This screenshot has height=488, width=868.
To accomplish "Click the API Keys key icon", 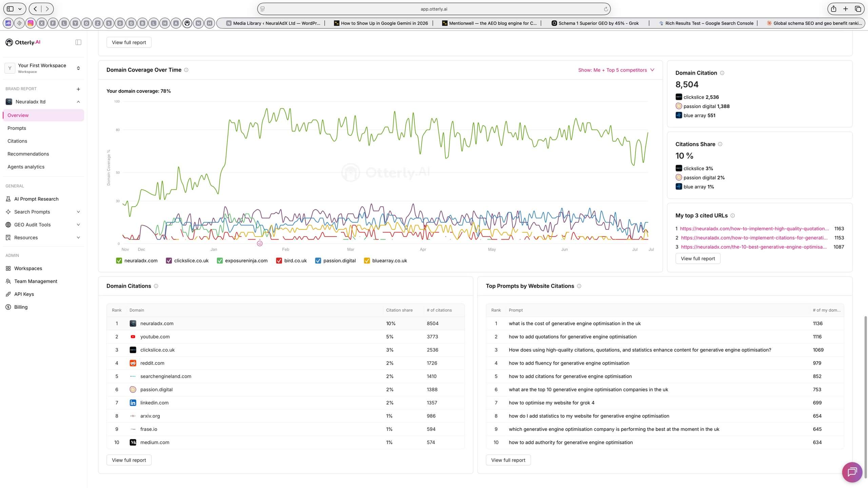I will tap(8, 294).
